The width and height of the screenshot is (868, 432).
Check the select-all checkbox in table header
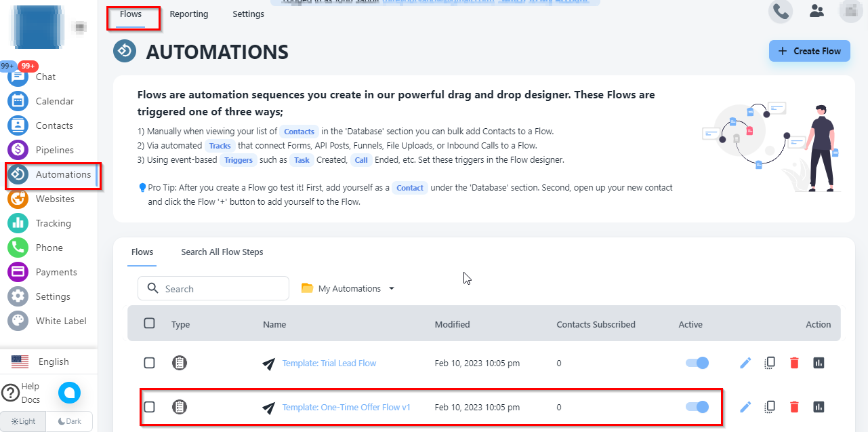click(x=150, y=323)
